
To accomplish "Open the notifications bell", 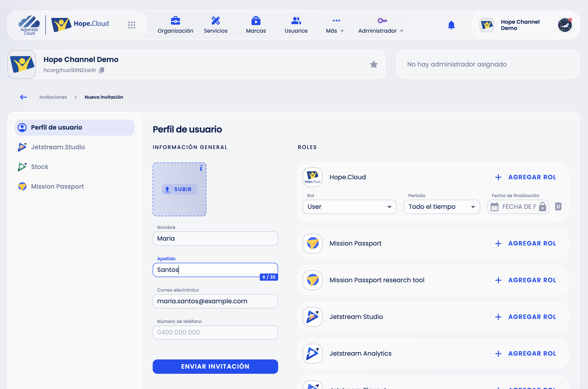I will [x=451, y=25].
